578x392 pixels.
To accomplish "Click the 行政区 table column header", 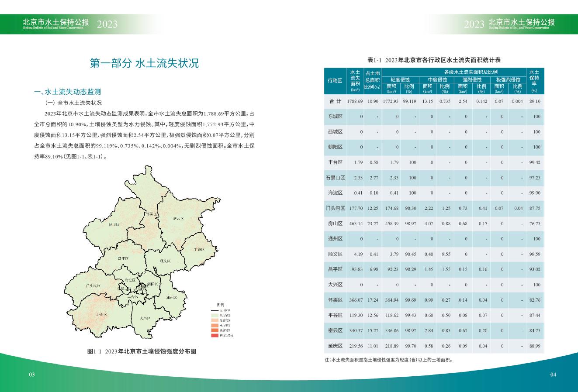I will (335, 81).
